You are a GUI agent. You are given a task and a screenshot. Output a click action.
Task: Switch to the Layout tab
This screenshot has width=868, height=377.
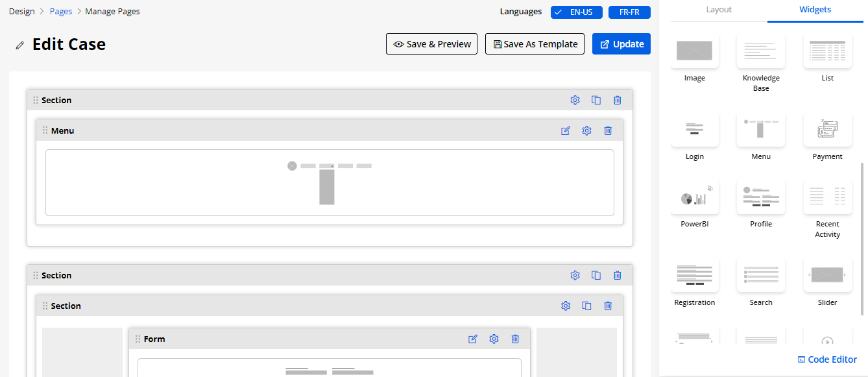[719, 10]
